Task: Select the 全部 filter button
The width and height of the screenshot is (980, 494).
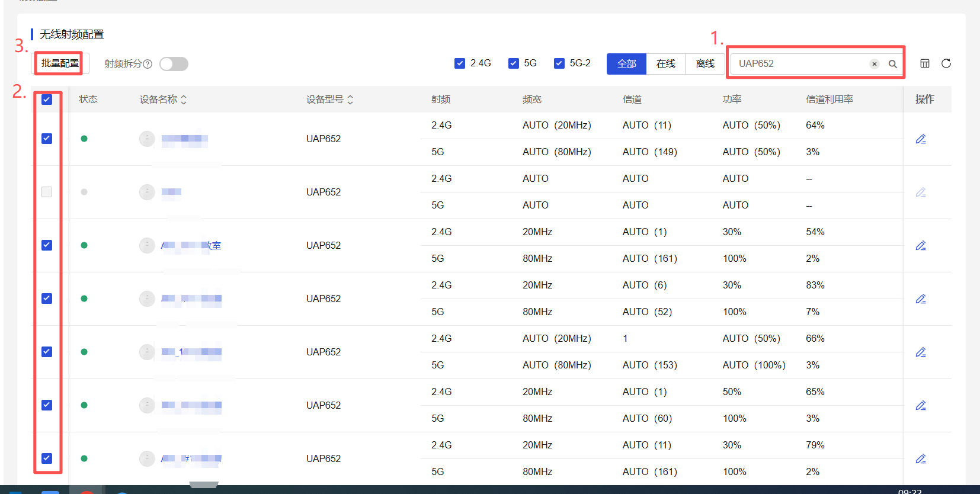Action: click(x=626, y=64)
